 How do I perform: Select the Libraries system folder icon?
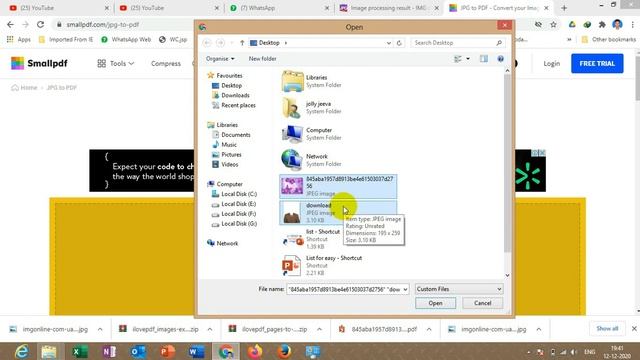coord(292,81)
